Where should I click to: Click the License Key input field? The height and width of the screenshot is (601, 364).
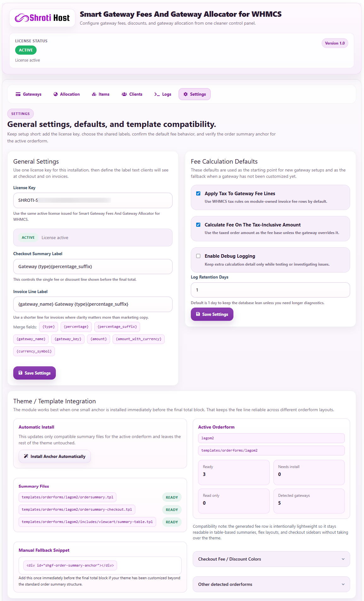pos(92,200)
